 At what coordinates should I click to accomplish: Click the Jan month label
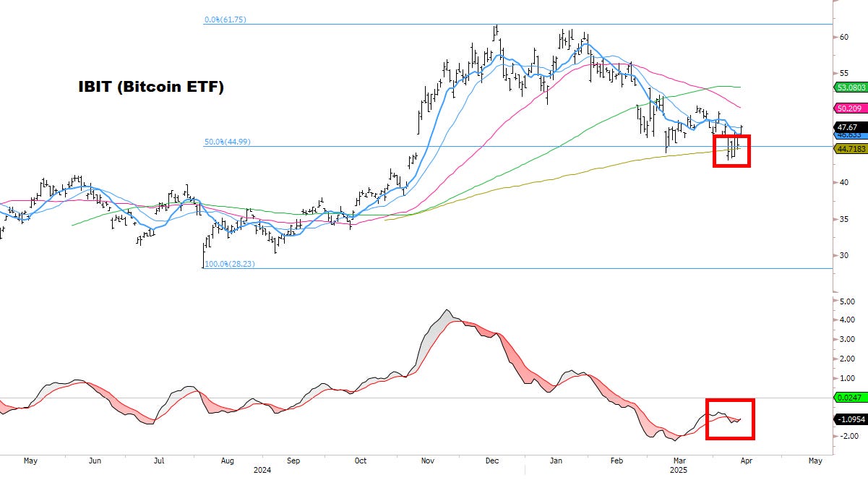(557, 461)
